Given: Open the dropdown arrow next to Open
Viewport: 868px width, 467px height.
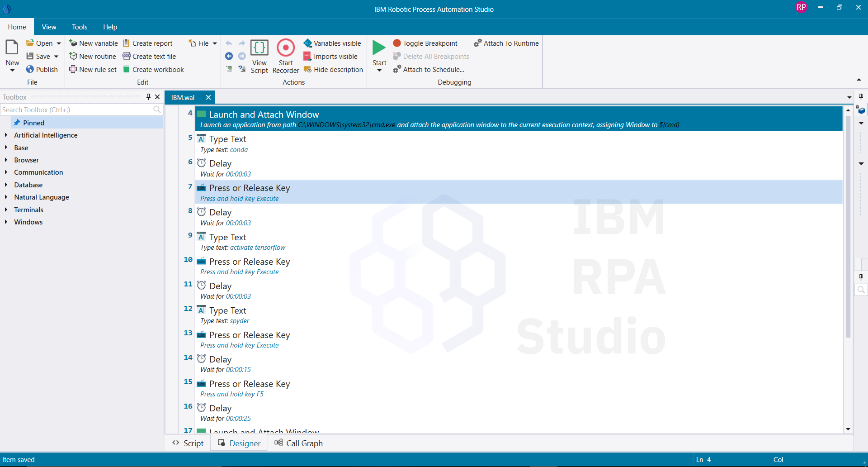Looking at the screenshot, I should coord(59,43).
